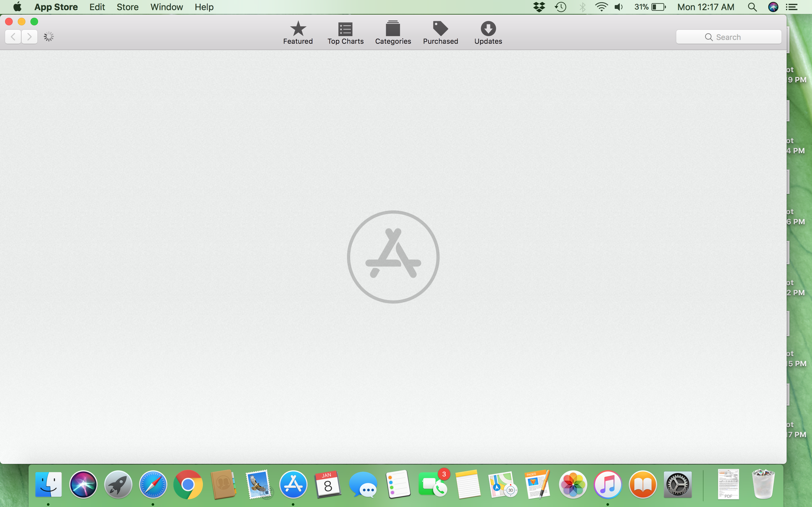Open the Categories section
The image size is (812, 507).
pos(393,33)
